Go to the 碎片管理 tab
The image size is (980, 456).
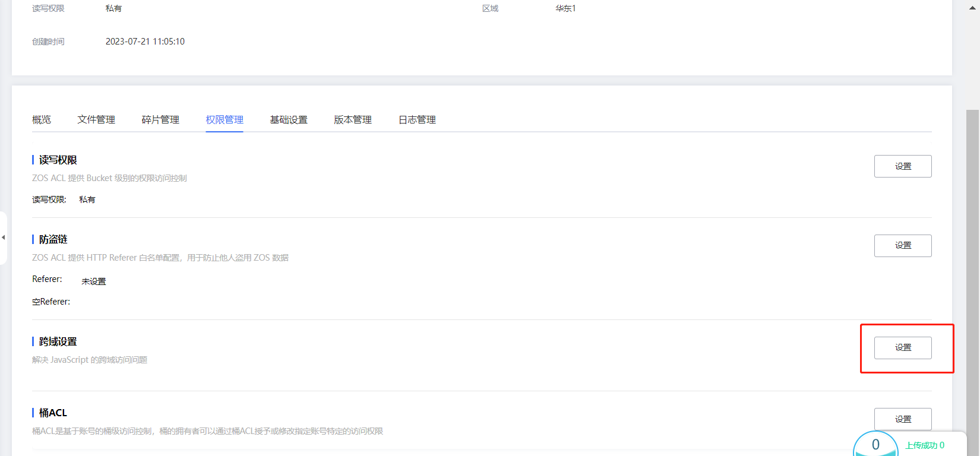pos(160,120)
